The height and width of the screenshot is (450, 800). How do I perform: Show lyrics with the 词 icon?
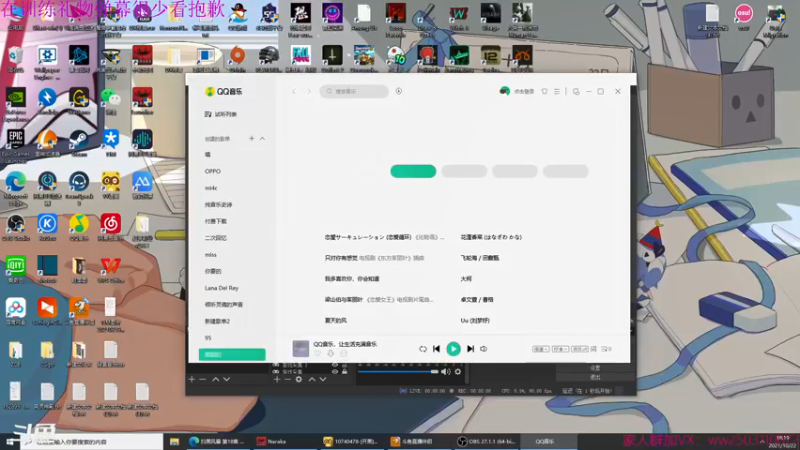(593, 349)
